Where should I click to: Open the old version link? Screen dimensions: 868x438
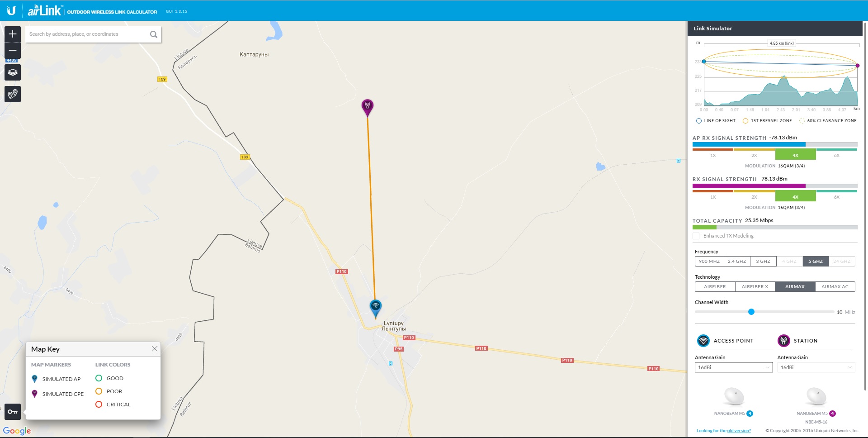pos(739,431)
